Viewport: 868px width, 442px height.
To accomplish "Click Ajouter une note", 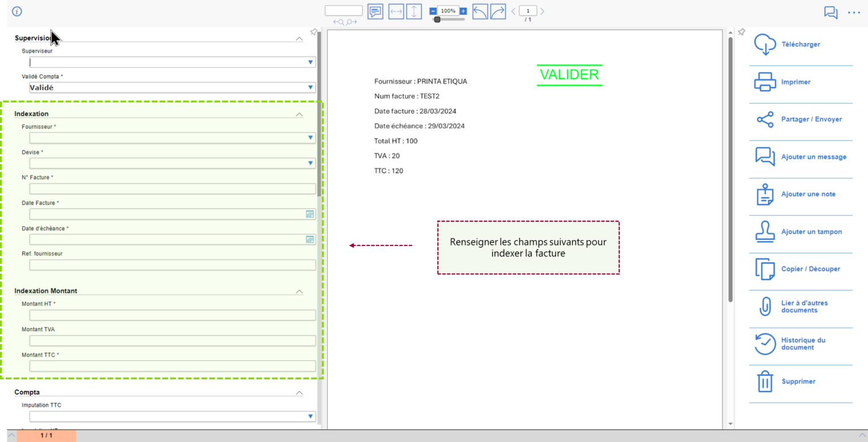I will click(x=808, y=194).
